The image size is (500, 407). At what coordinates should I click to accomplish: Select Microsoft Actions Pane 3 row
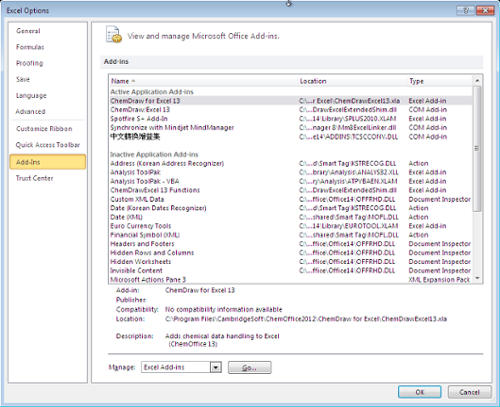291,279
